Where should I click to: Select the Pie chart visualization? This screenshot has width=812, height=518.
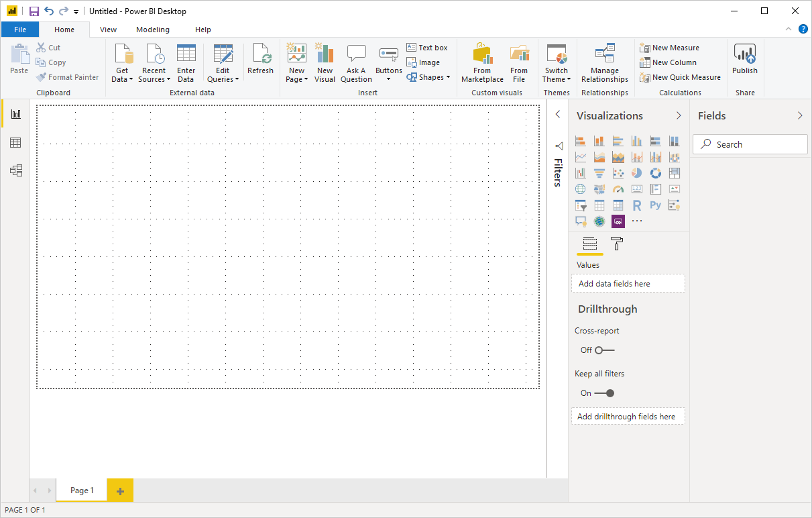(x=636, y=172)
